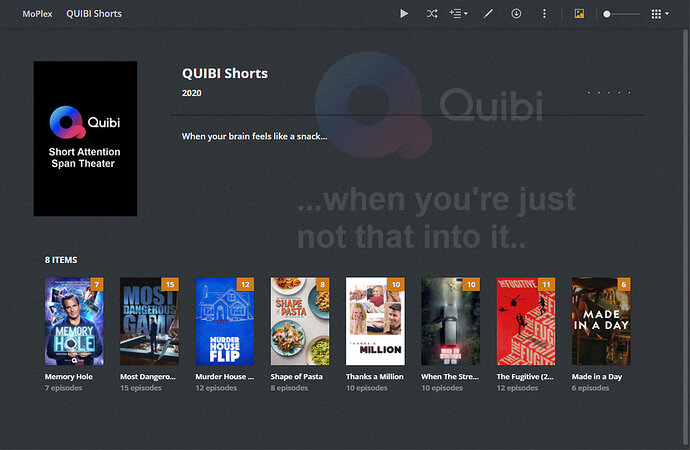The width and height of the screenshot is (690, 450).
Task: Click the '8 ITEMS' heading
Action: [61, 260]
